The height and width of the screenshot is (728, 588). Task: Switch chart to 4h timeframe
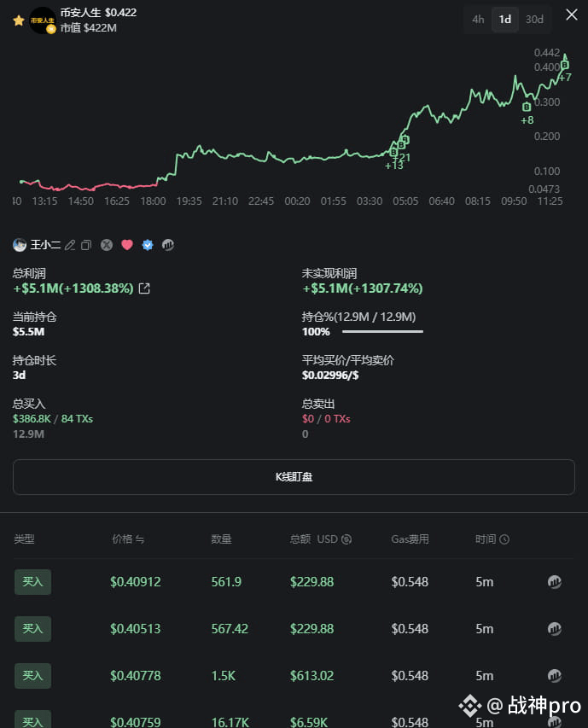point(478,20)
